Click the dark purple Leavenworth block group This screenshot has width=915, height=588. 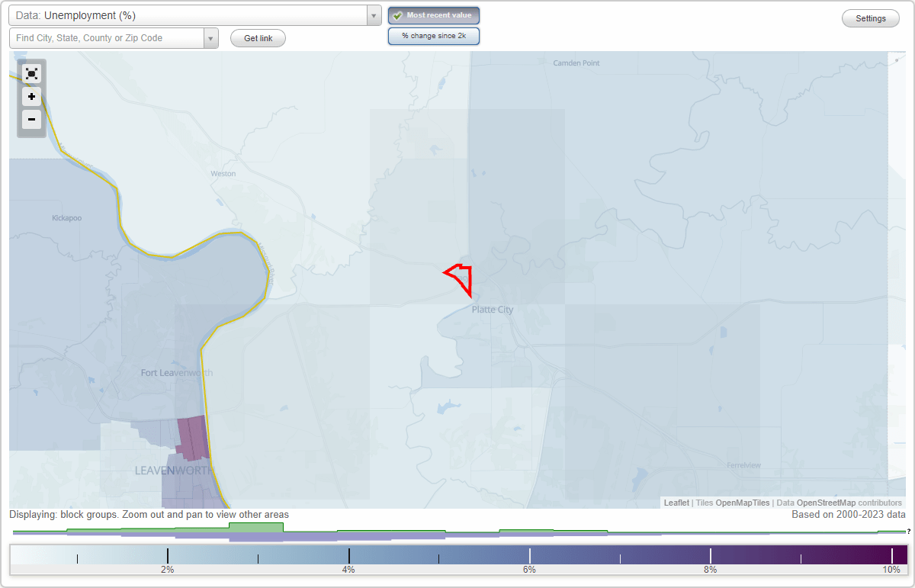[191, 436]
